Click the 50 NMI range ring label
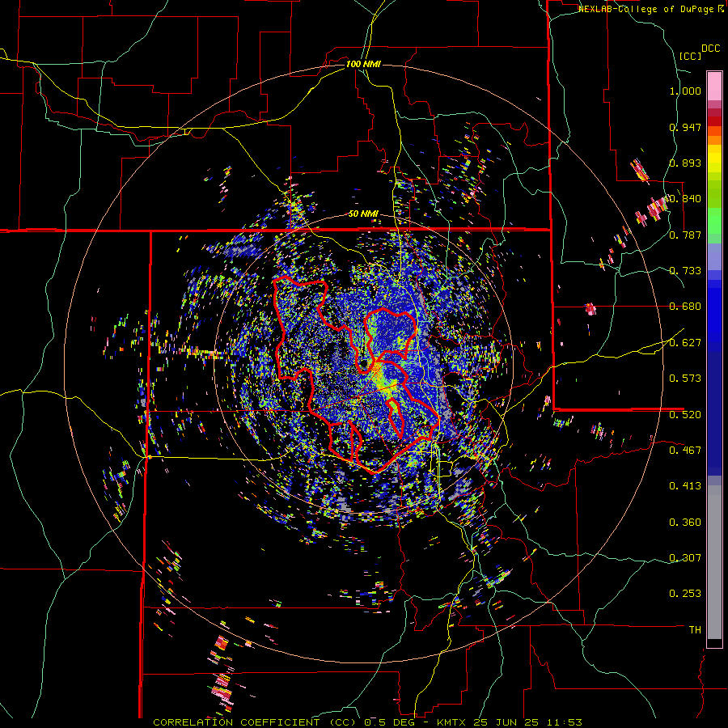 coord(363,214)
